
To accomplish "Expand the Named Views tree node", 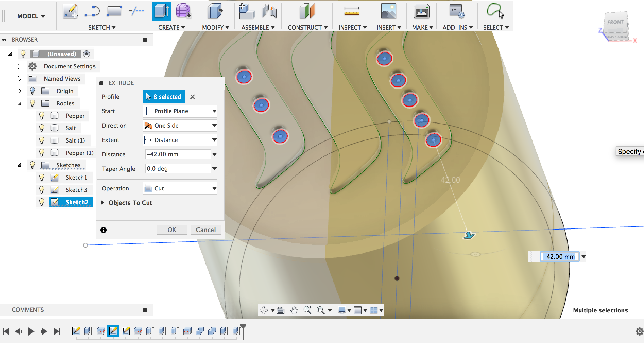I will tap(20, 79).
